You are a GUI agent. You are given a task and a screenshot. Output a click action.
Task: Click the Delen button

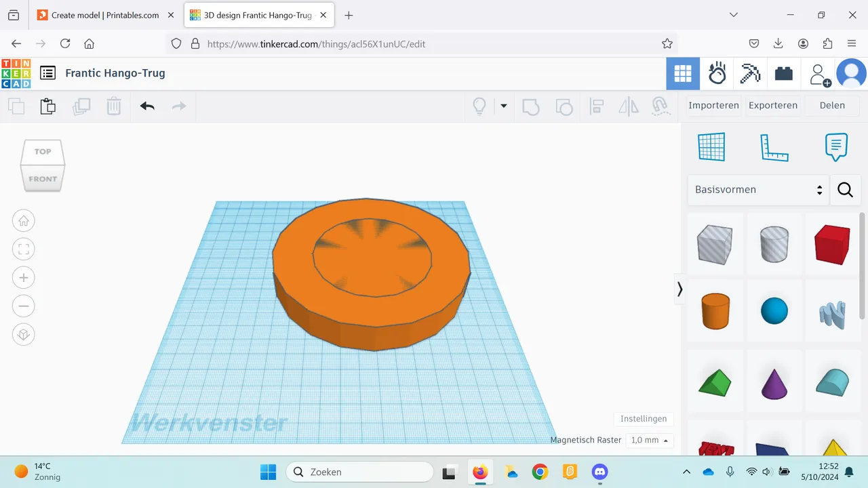[x=832, y=105]
